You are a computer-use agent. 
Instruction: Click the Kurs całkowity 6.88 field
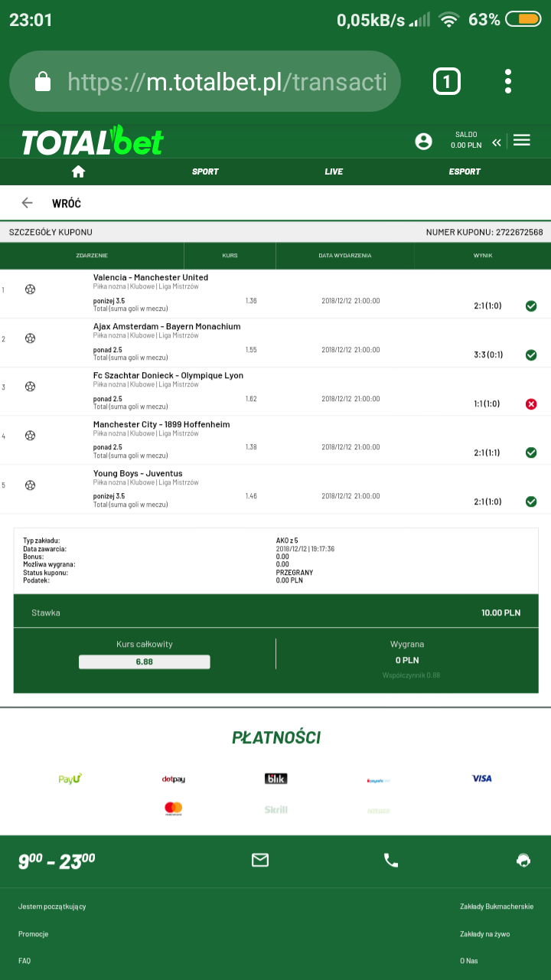pos(144,661)
